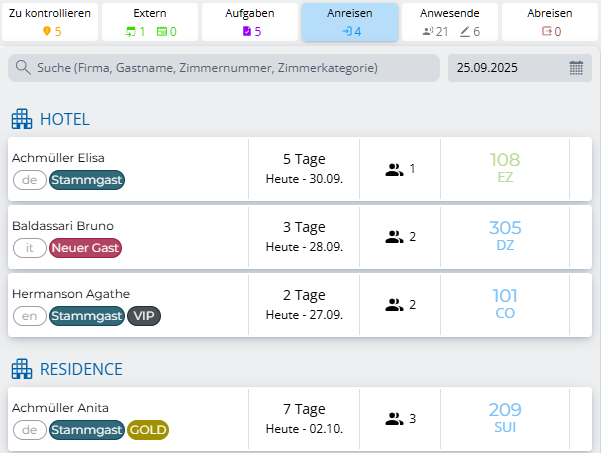601x453 pixels.
Task: Click guest count icon for Hermanson Agathe
Action: [x=394, y=304]
